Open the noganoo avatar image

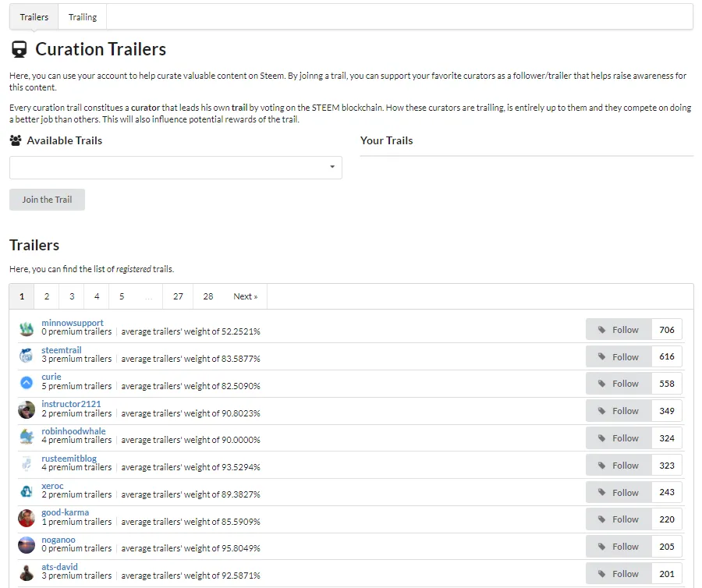point(27,545)
